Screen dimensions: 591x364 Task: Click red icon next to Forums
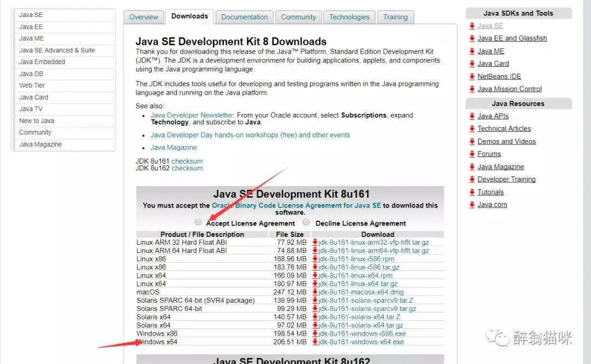[472, 154]
